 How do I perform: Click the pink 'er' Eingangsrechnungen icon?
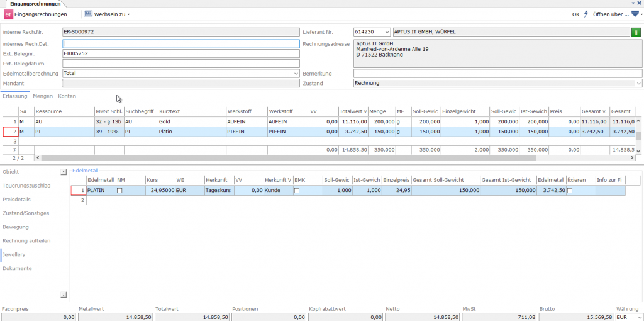pos(8,14)
